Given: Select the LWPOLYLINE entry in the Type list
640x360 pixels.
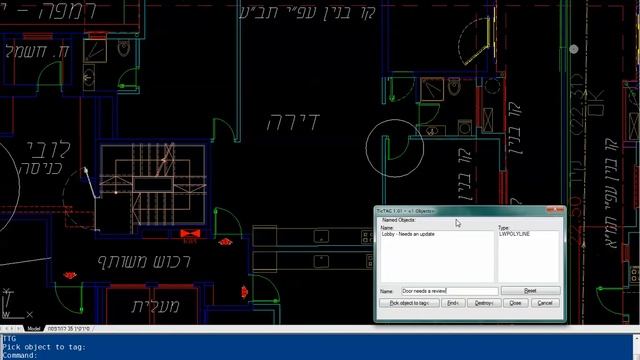Looking at the screenshot, I should click(514, 234).
